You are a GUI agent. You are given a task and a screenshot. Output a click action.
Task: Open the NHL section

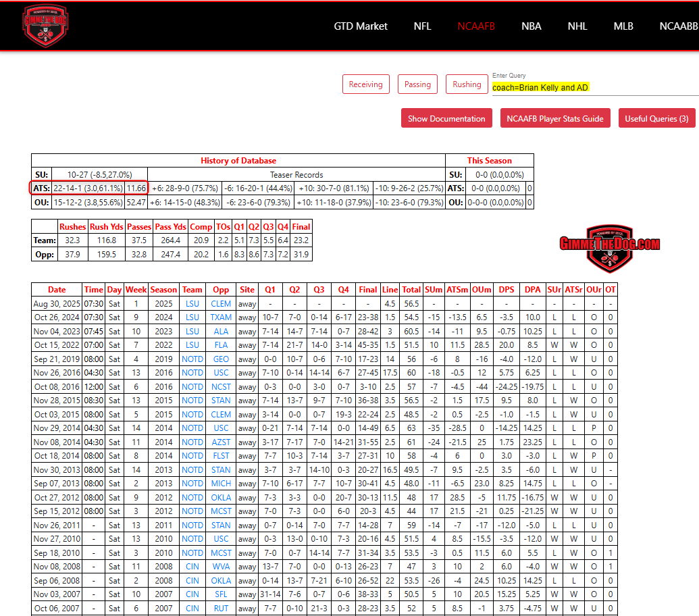tap(577, 26)
